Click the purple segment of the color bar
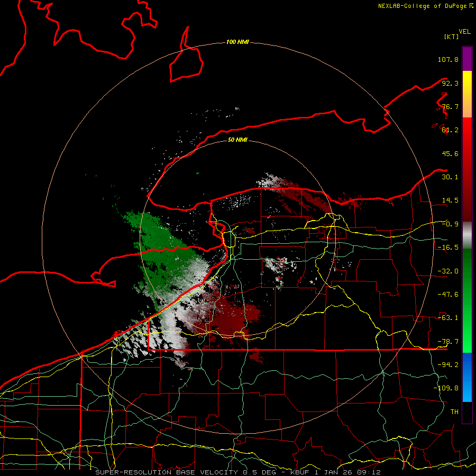476x476 pixels. [467, 59]
